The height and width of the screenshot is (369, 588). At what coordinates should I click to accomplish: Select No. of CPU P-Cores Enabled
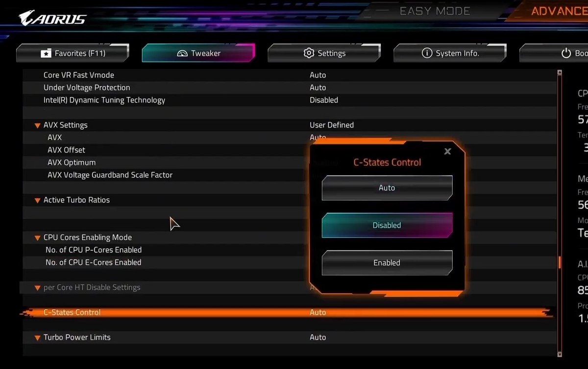[x=94, y=250]
